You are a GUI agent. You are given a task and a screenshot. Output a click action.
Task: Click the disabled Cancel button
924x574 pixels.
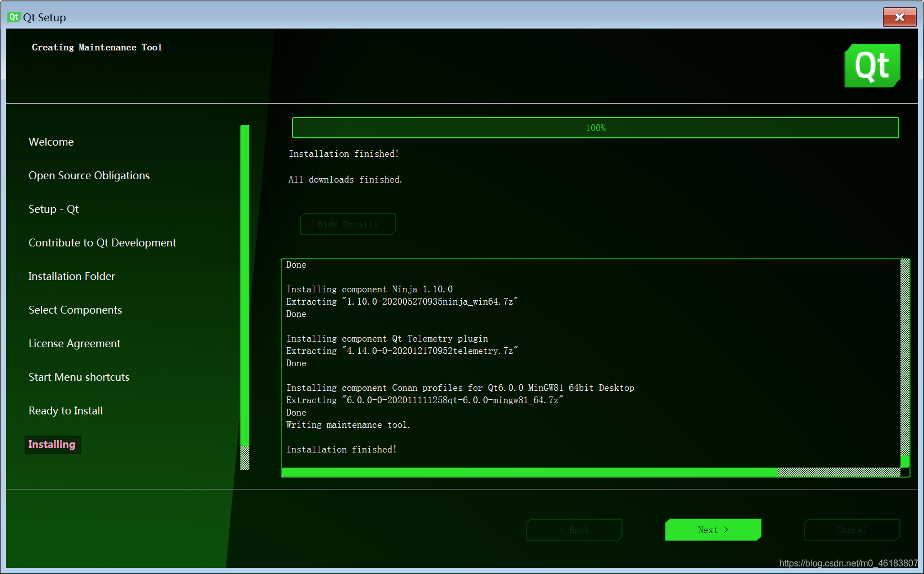coord(852,530)
